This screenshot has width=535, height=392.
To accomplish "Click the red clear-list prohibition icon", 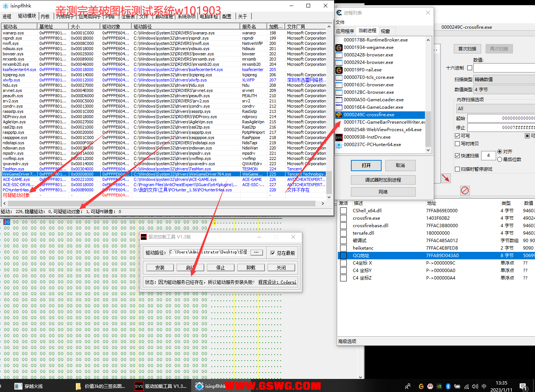I will point(465,191).
